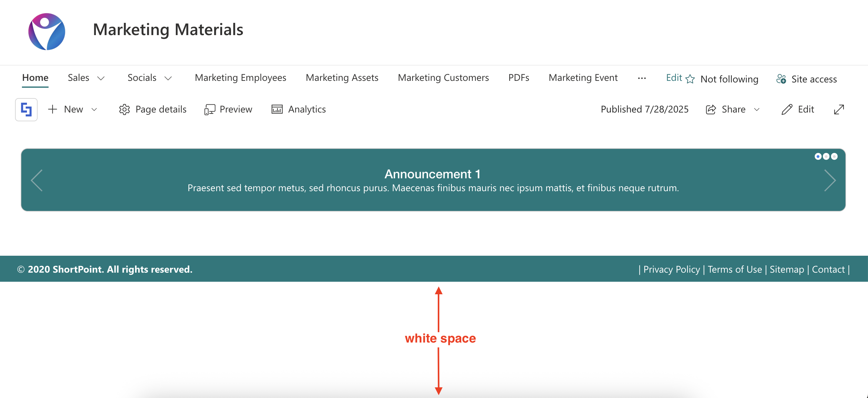Viewport: 868px width, 398px height.
Task: Click the ShortPoint logo icon in toolbar
Action: coord(26,109)
